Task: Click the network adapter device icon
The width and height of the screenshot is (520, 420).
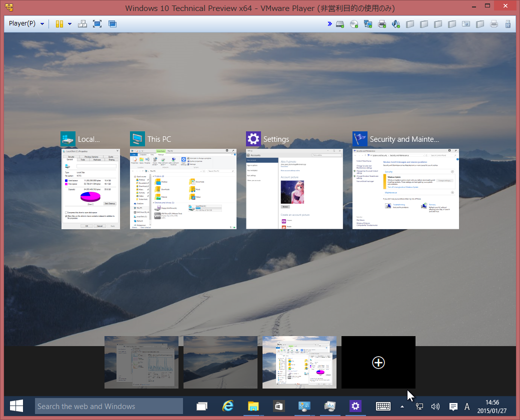Action: pos(368,24)
